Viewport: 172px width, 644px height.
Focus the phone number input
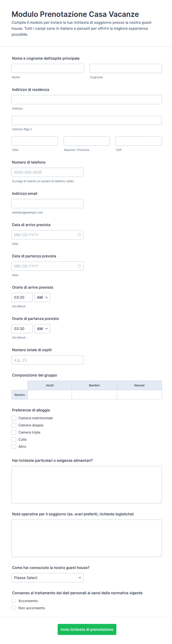pyautogui.click(x=47, y=172)
